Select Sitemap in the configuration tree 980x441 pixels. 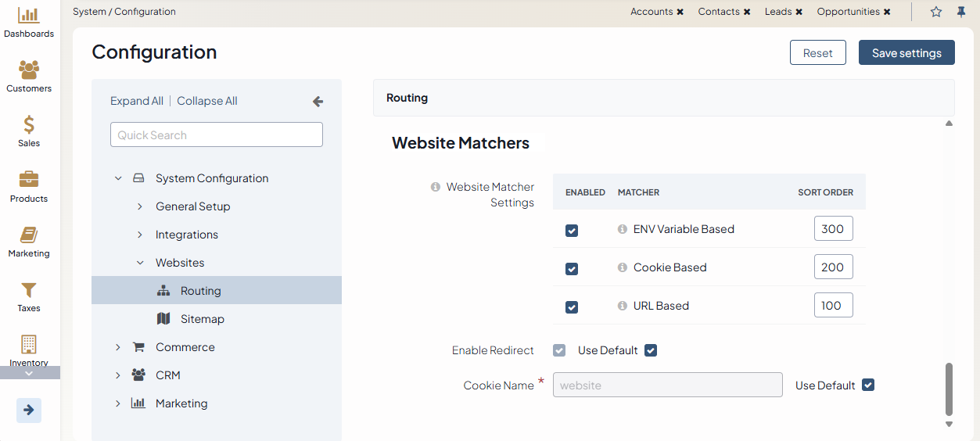coord(202,319)
